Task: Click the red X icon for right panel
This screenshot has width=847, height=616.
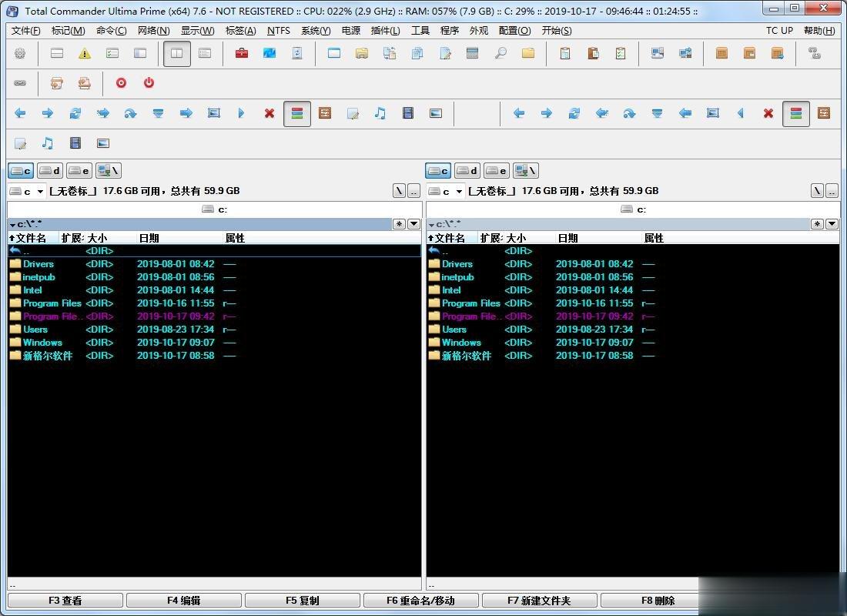Action: pyautogui.click(x=768, y=113)
